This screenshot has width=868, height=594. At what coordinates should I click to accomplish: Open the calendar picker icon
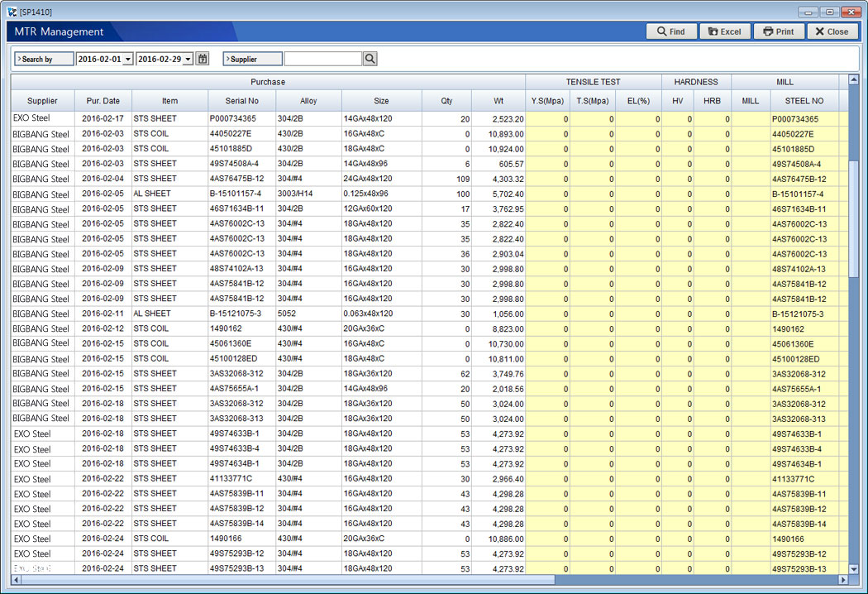click(203, 59)
